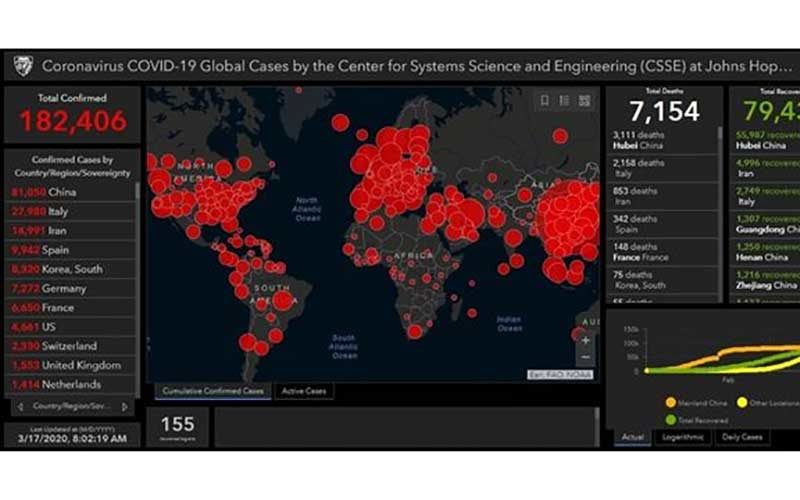Click Guangdong China recovered row

pos(766,224)
